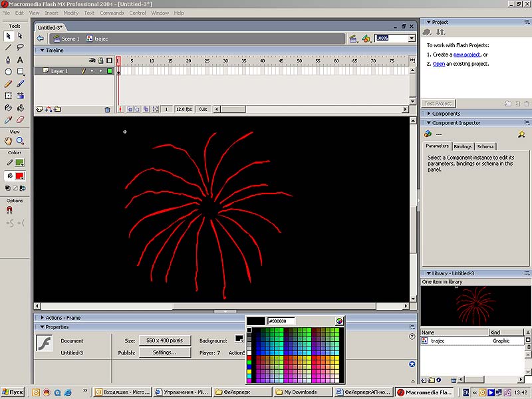
Task: Select the Oval tool
Action: [9, 72]
